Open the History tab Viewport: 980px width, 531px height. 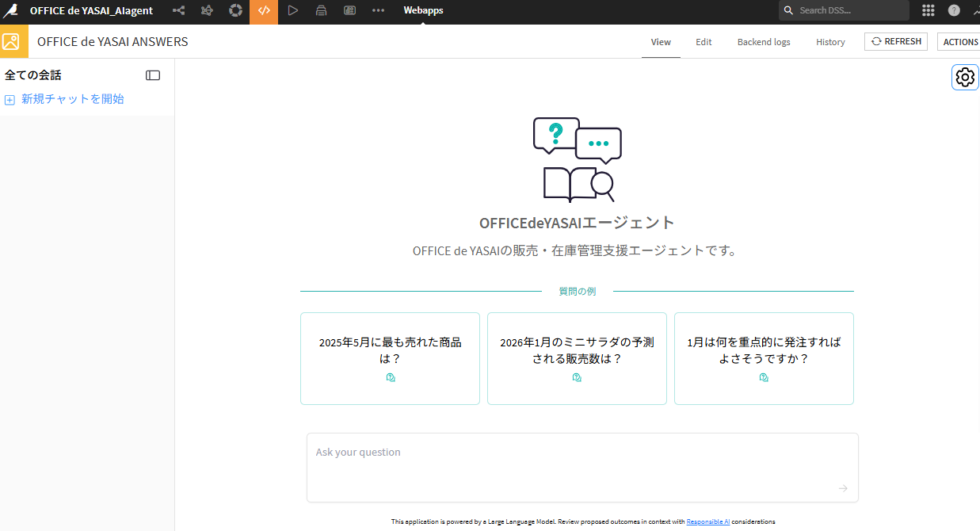point(830,42)
